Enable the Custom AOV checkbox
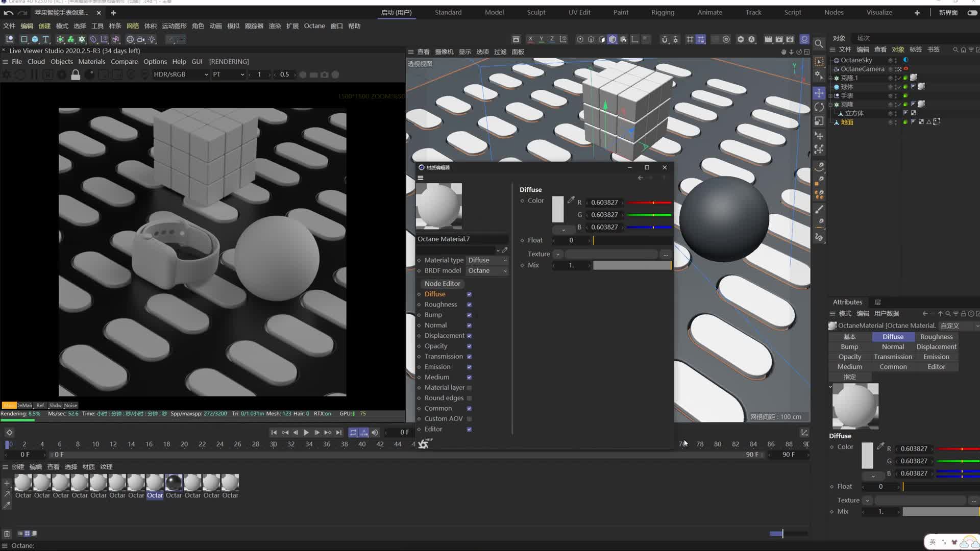Viewport: 980px width, 551px height. (x=469, y=419)
